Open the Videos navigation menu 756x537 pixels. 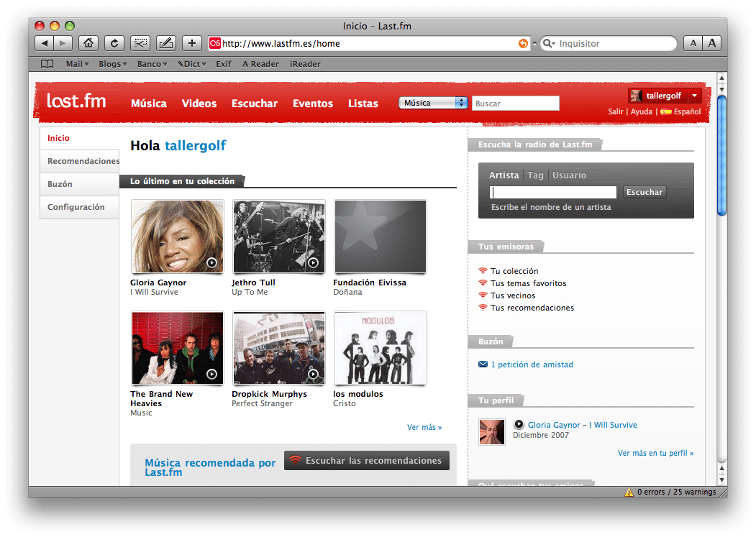point(199,103)
